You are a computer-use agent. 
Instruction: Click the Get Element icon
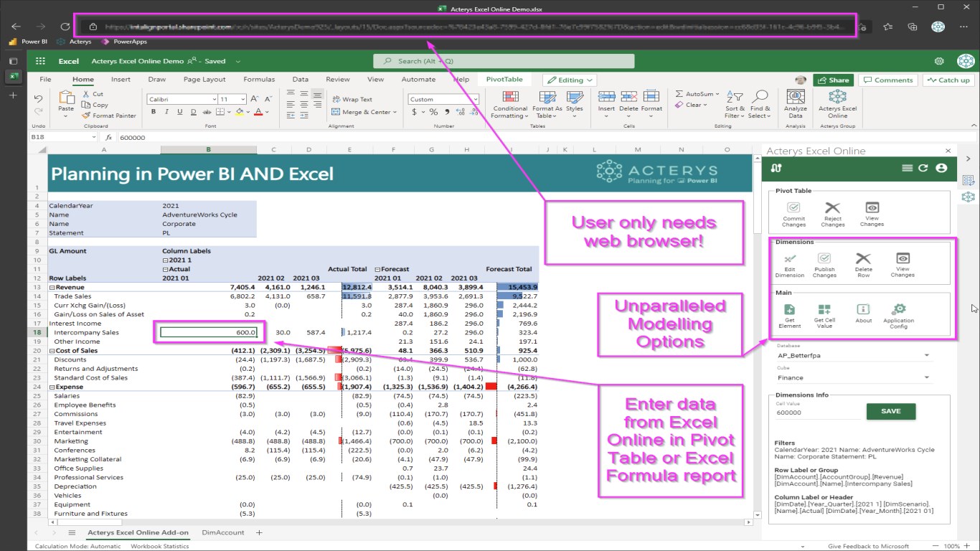click(x=789, y=309)
